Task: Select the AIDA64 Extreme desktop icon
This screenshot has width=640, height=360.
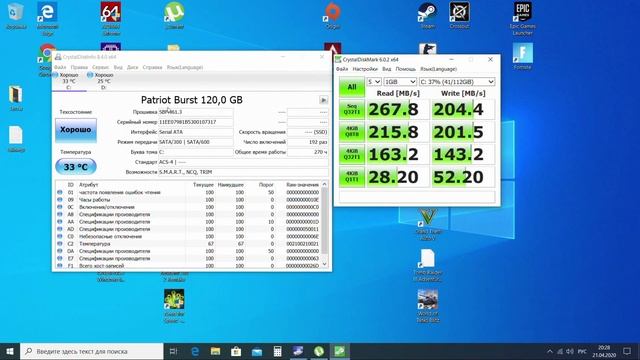Action: 111,18
